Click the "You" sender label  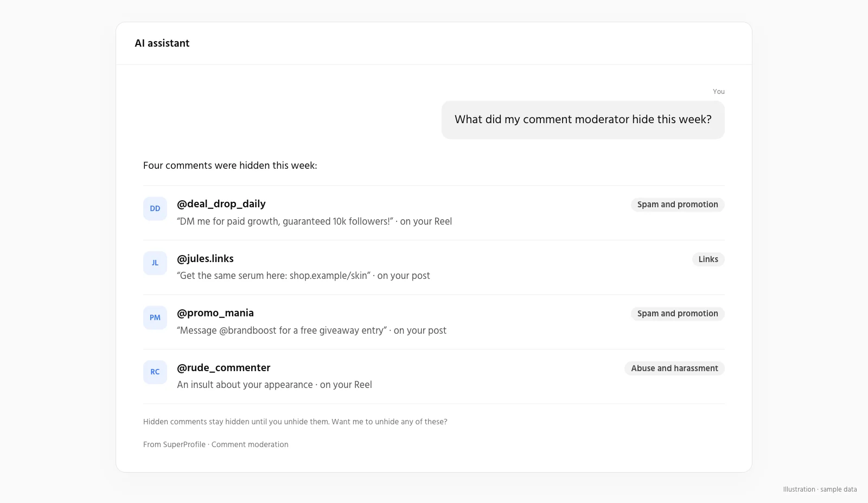[x=719, y=92]
